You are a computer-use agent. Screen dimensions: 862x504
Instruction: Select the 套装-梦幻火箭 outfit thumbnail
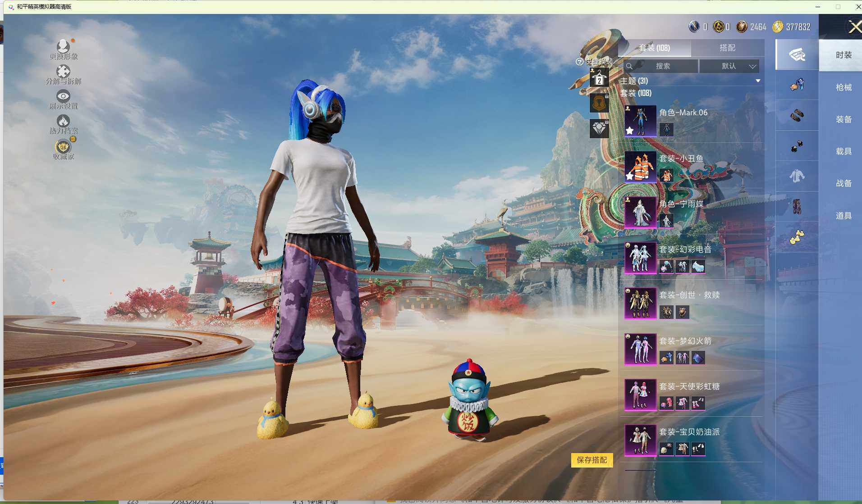(x=640, y=349)
